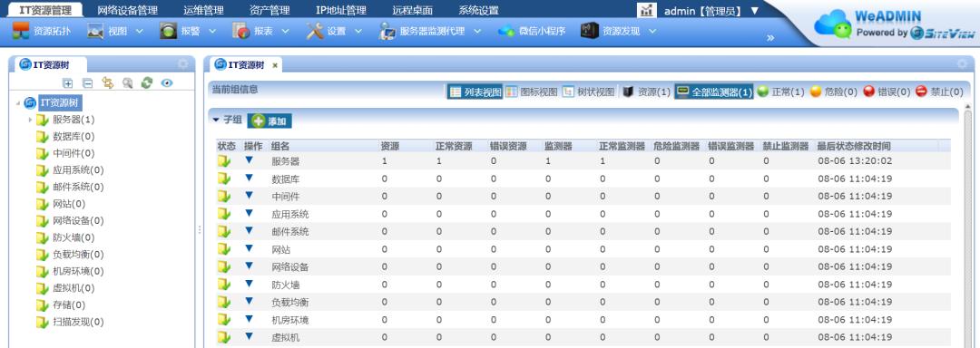Click the green refresh icon in tree toolbar
Image resolution: width=980 pixels, height=348 pixels.
[147, 83]
